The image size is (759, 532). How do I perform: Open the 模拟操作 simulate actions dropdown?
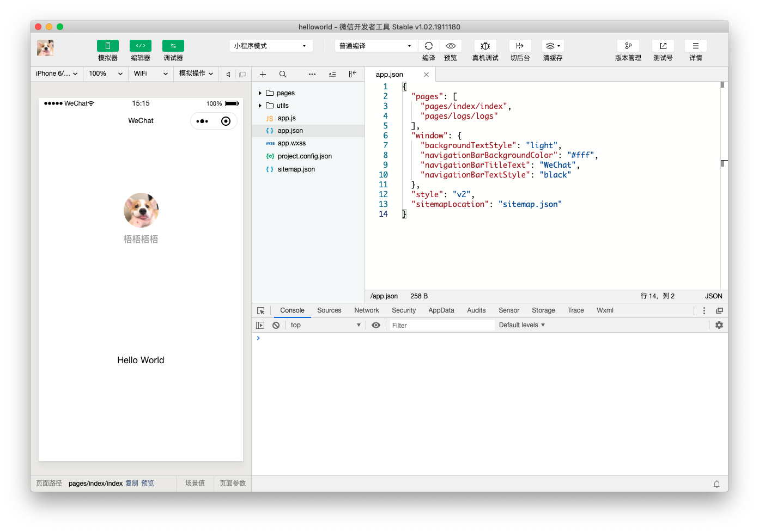click(196, 74)
